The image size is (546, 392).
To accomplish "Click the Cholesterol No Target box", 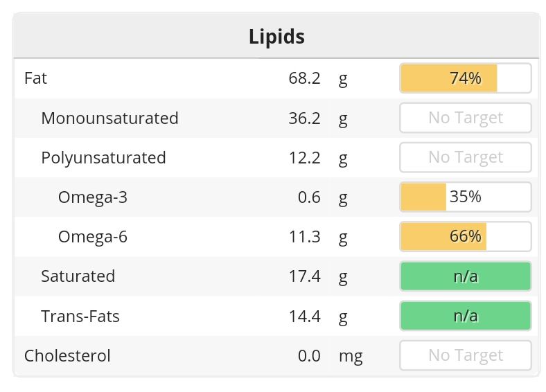I will click(465, 356).
